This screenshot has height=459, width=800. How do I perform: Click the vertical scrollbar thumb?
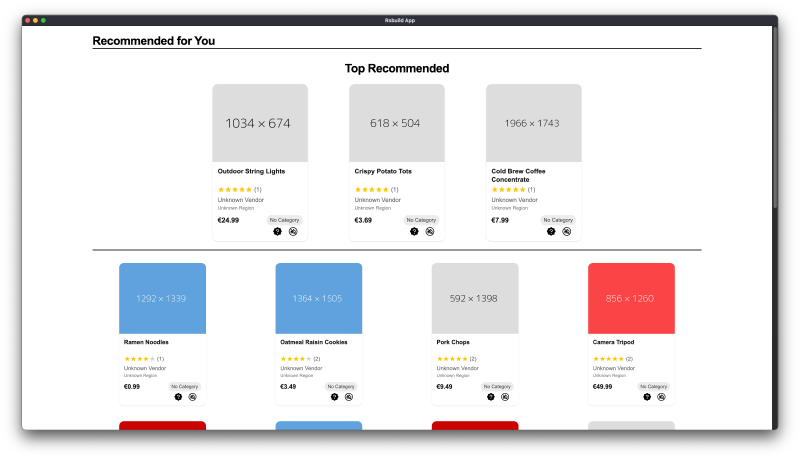point(775,117)
